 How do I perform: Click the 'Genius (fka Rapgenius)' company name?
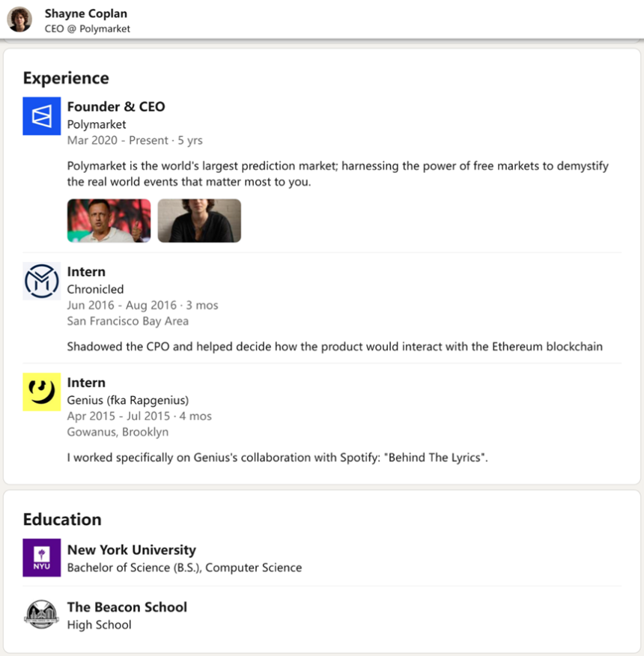click(127, 400)
